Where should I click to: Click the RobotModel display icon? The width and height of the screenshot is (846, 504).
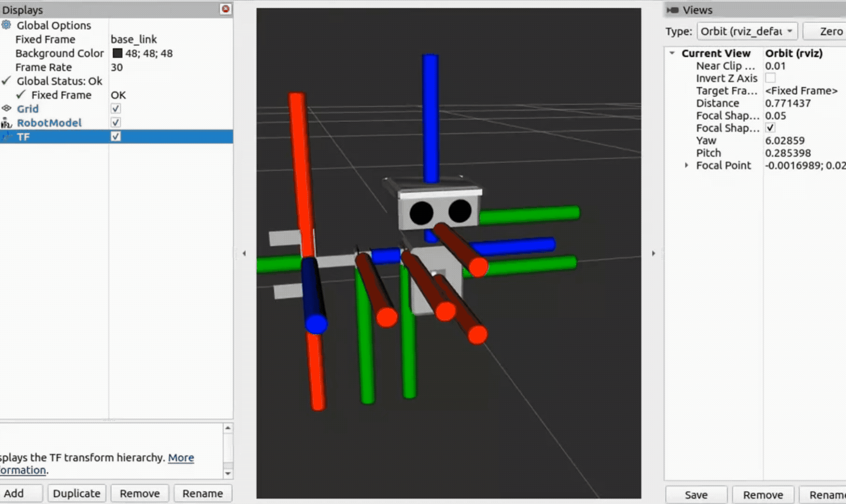coord(6,123)
